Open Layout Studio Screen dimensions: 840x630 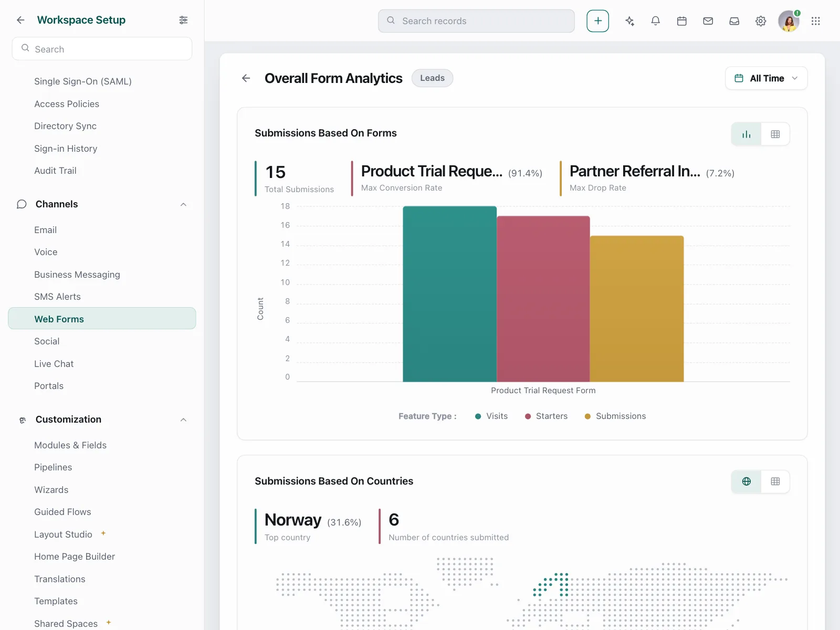[x=63, y=534]
